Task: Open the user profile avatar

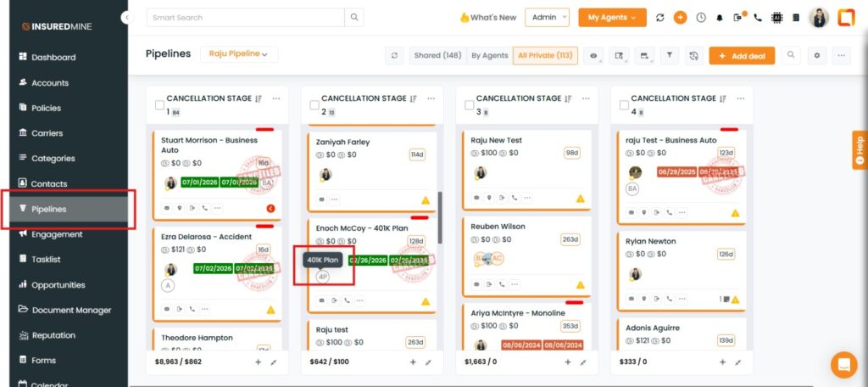Action: (820, 18)
